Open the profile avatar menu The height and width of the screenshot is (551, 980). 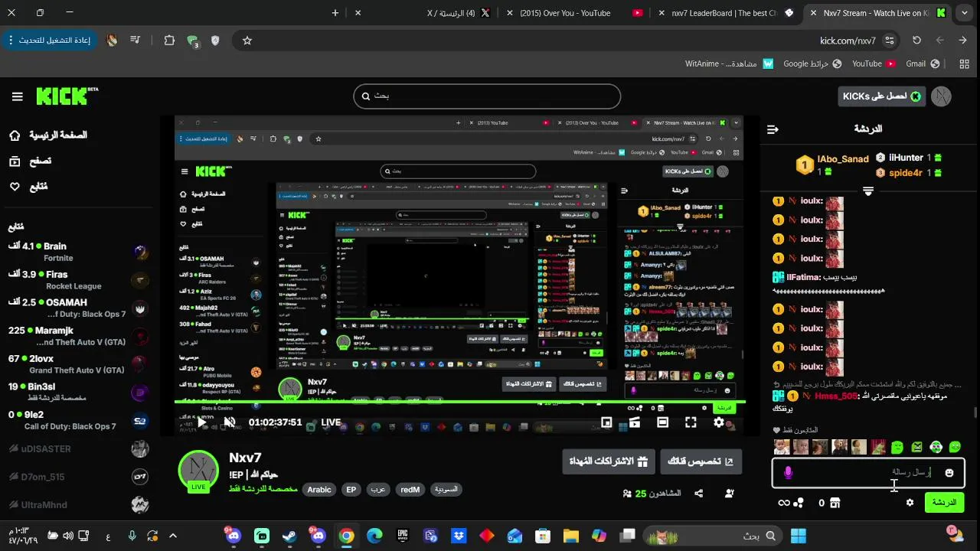pyautogui.click(x=941, y=96)
